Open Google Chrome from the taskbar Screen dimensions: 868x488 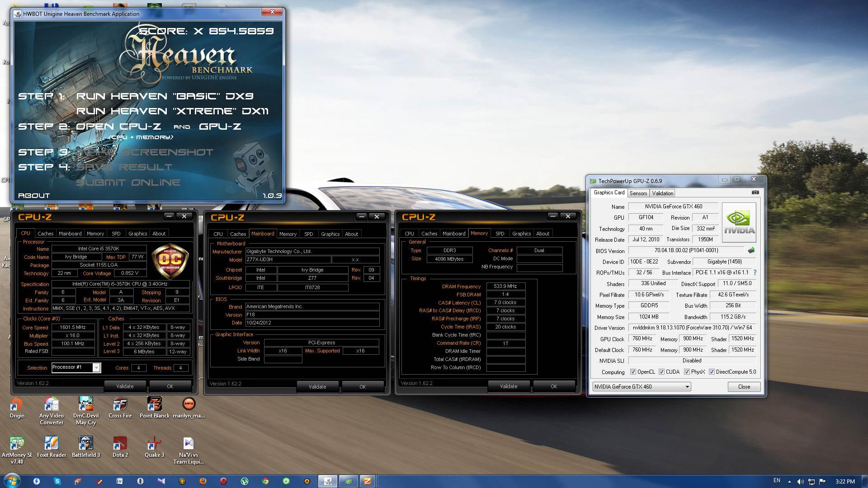(265, 481)
